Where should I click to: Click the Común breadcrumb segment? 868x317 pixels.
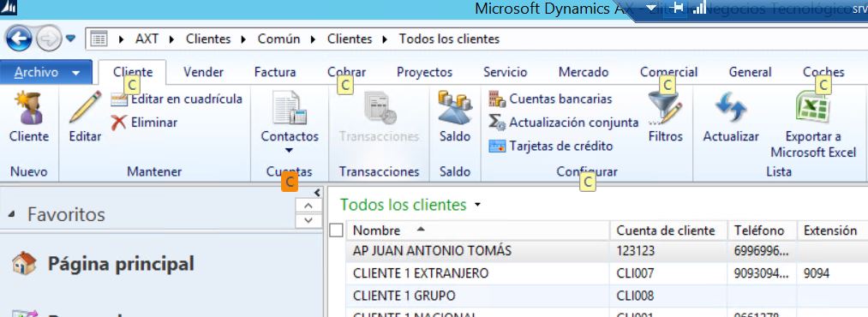pos(279,39)
